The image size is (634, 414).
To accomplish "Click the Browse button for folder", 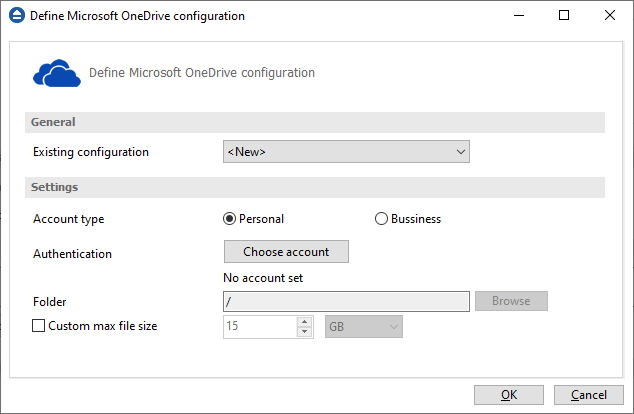I will [511, 301].
